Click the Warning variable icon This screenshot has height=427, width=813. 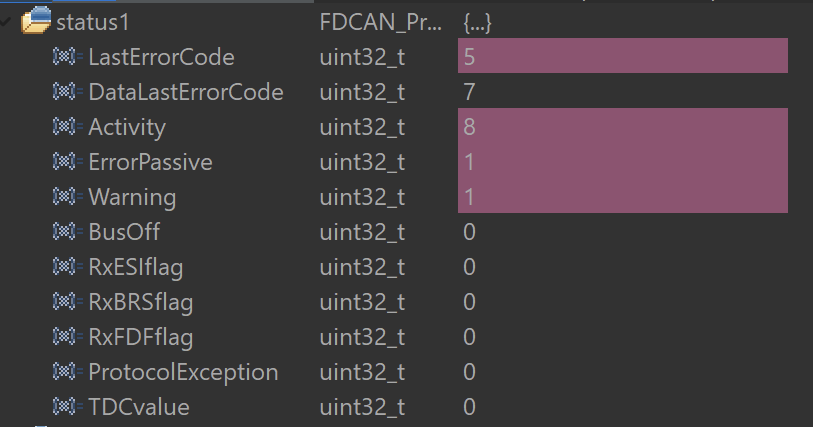point(65,197)
